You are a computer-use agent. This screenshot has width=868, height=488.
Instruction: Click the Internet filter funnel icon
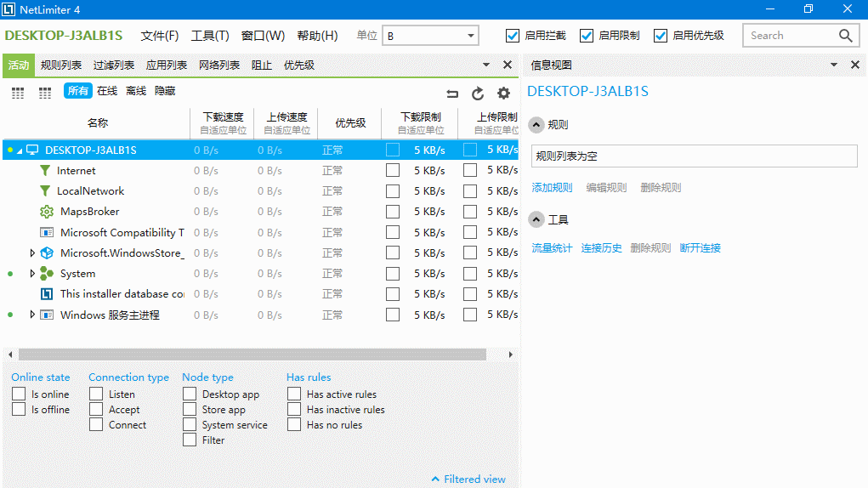click(x=45, y=170)
